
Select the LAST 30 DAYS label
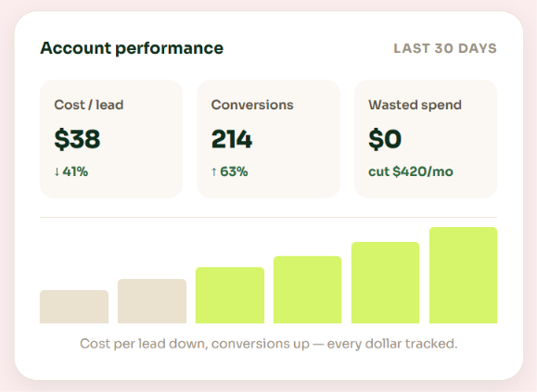445,48
